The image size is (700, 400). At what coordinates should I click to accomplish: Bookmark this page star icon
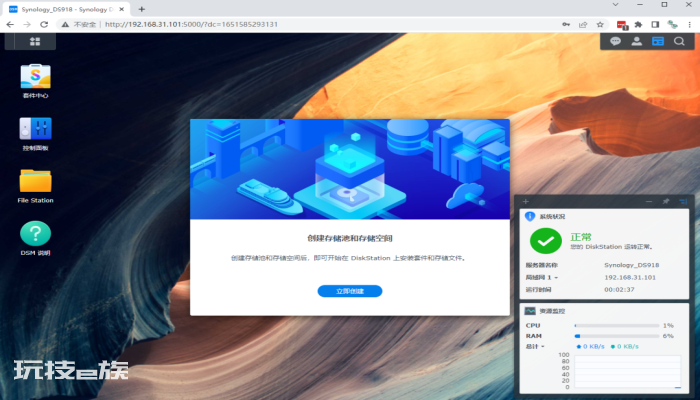(x=600, y=25)
